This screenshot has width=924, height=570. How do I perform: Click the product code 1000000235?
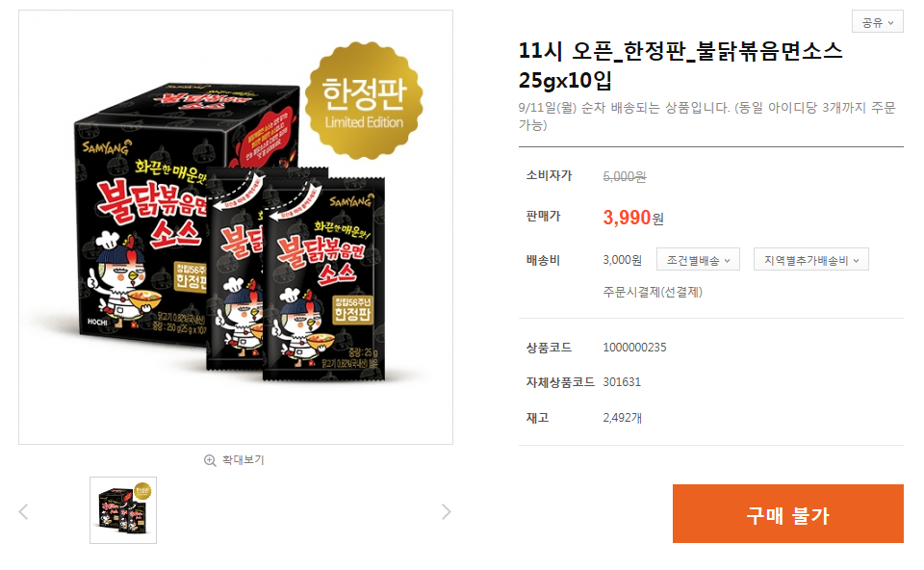(x=634, y=348)
